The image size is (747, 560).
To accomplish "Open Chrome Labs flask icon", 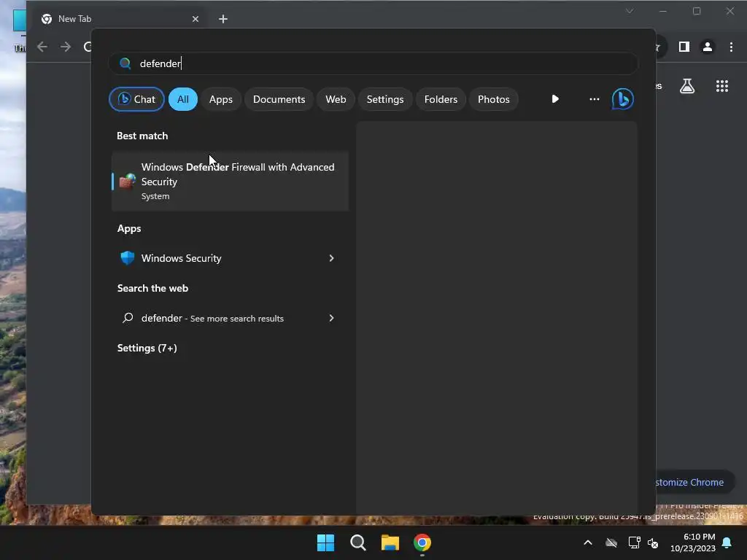I will click(x=687, y=86).
